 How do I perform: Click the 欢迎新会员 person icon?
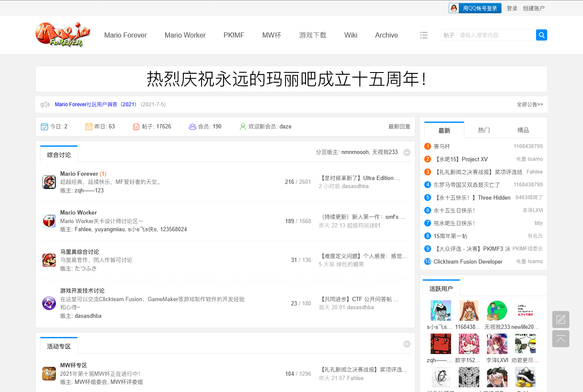(x=243, y=127)
